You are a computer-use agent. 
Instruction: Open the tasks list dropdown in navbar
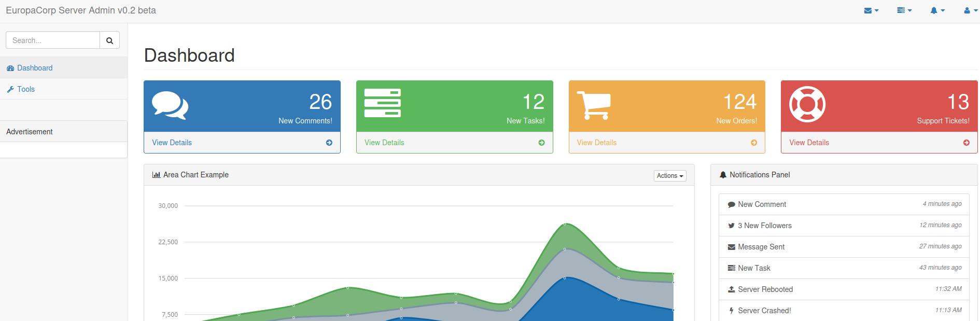coord(904,10)
